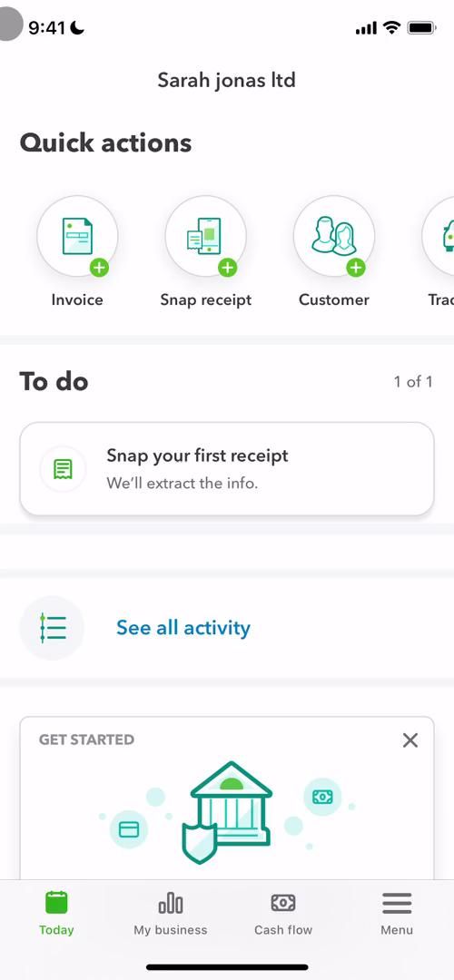Tap the 1 of 1 To do counter
The width and height of the screenshot is (454, 980).
pos(413,381)
